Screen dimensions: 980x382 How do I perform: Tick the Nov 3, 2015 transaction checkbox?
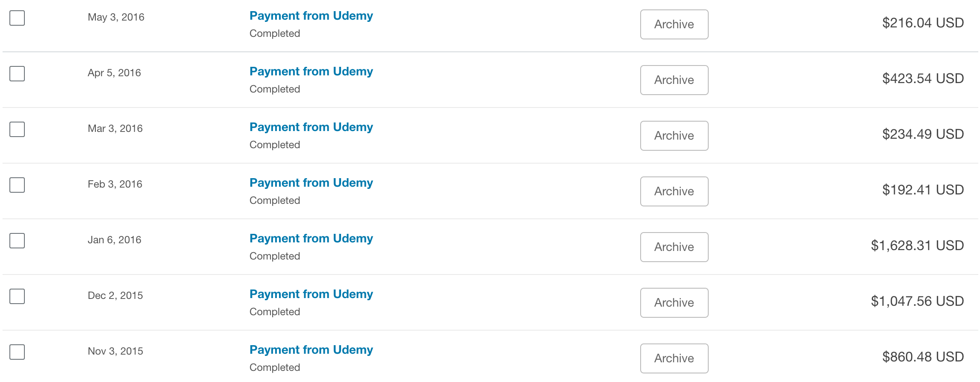click(17, 352)
